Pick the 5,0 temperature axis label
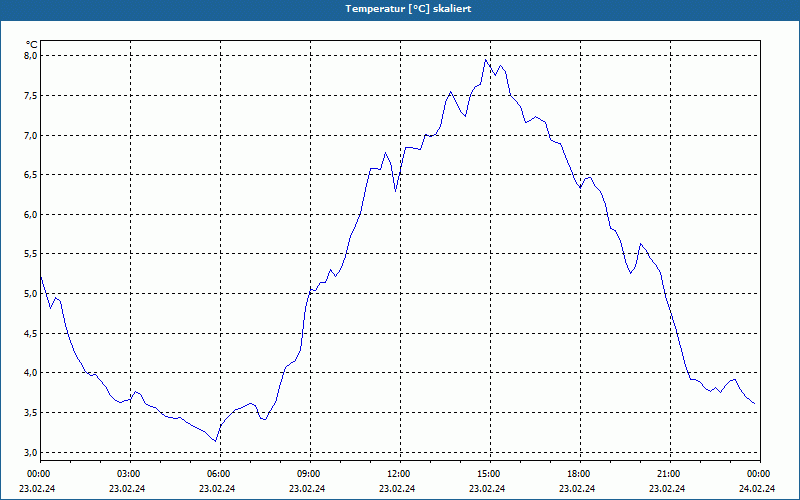 coord(31,293)
